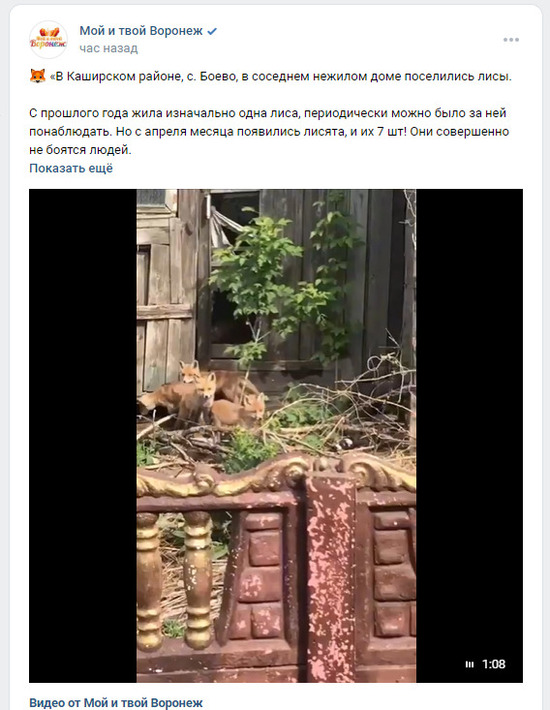This screenshot has width=550, height=710.
Task: Expand the post with Показать ещё
Action: coord(71,168)
